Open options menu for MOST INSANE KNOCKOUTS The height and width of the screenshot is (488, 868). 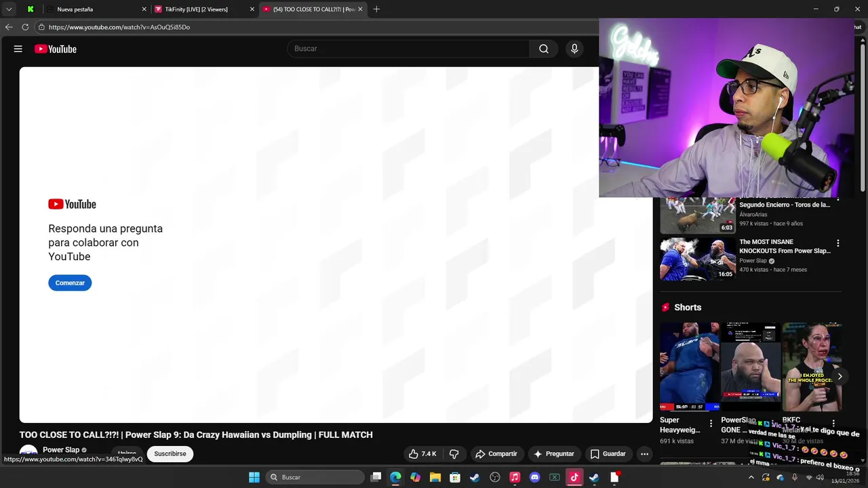coord(838,243)
